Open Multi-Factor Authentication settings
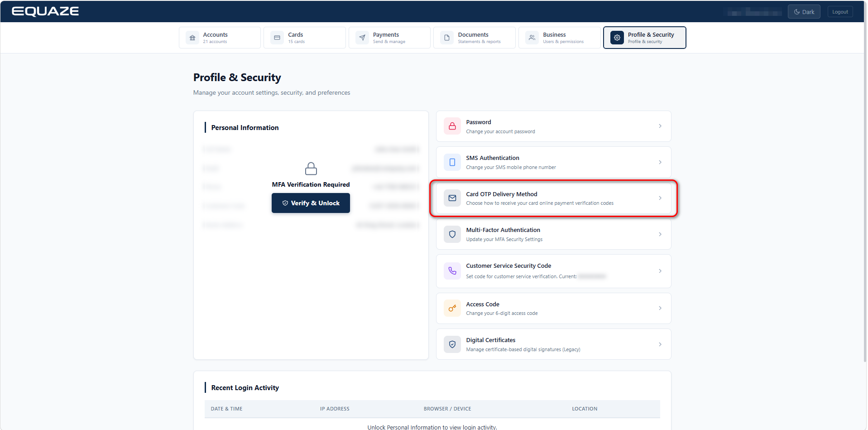Viewport: 868px width, 430px height. tap(553, 234)
